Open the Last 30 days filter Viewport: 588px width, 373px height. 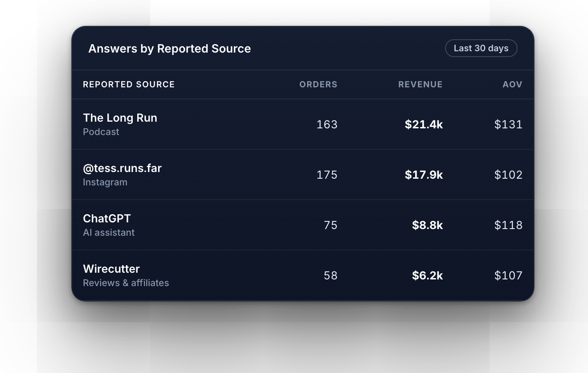click(x=481, y=48)
